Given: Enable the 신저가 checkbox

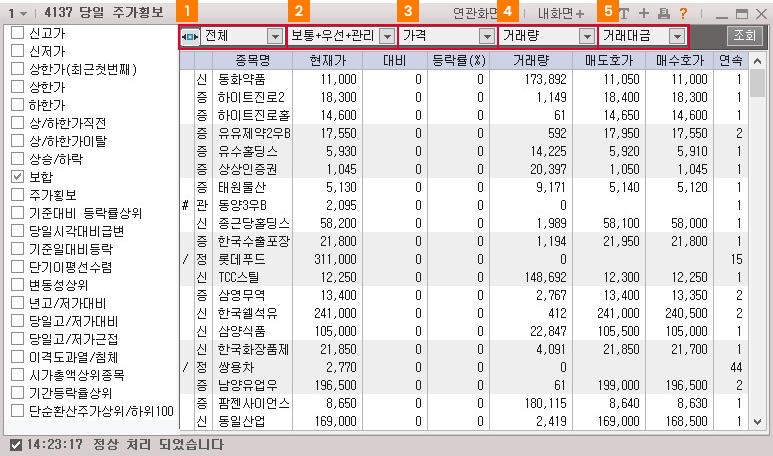Looking at the screenshot, I should (x=17, y=51).
